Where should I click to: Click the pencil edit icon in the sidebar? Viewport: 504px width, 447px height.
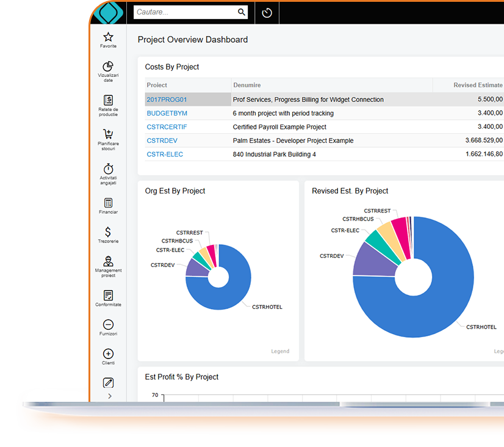pyautogui.click(x=108, y=381)
